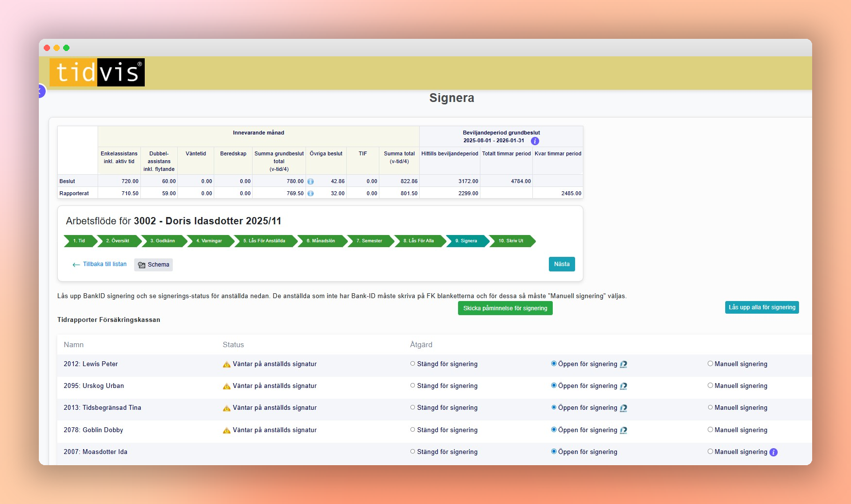Click the tidvis logo
Viewport: 851px width, 504px height.
coord(97,72)
